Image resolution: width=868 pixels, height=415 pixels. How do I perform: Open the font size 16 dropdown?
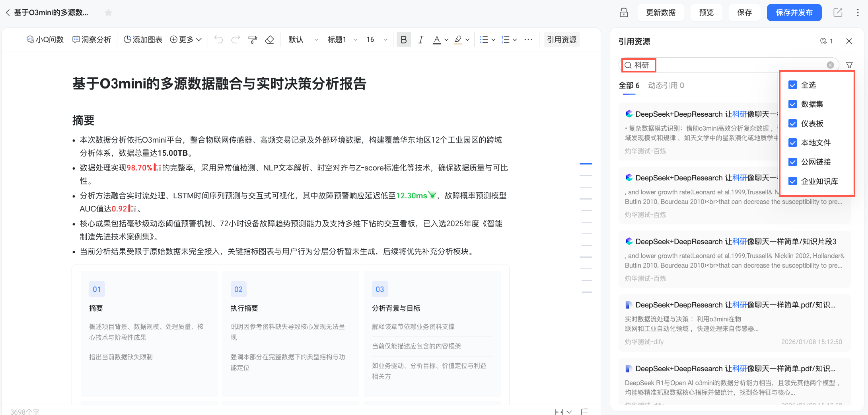[x=377, y=39]
